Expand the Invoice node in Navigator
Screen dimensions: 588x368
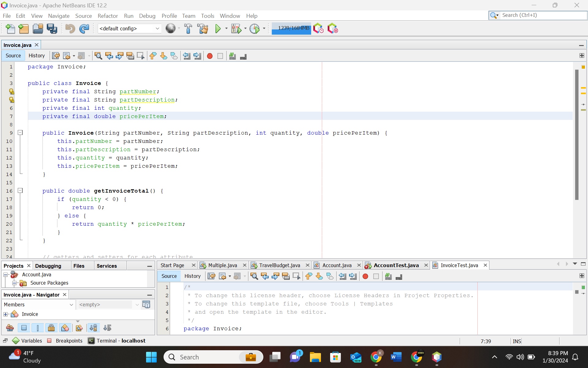pyautogui.click(x=6, y=314)
